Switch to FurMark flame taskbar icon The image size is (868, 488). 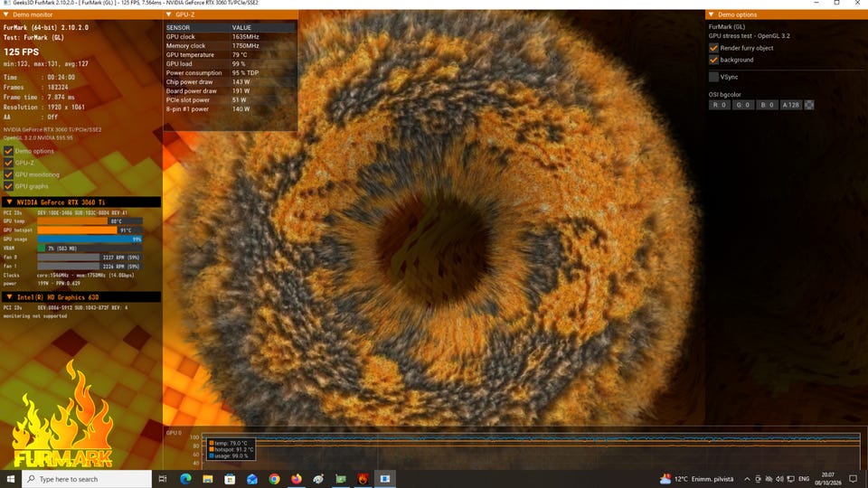[x=363, y=479]
